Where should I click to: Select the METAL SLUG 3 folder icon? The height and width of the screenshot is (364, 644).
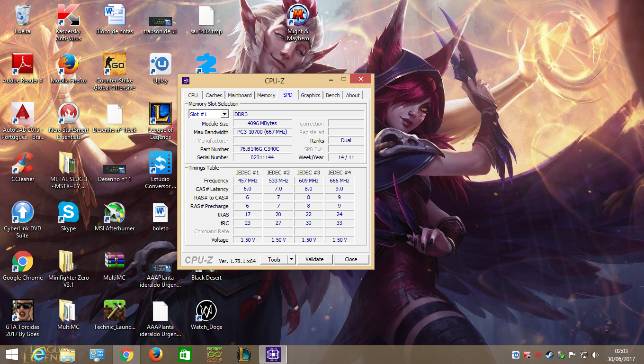pyautogui.click(x=68, y=170)
